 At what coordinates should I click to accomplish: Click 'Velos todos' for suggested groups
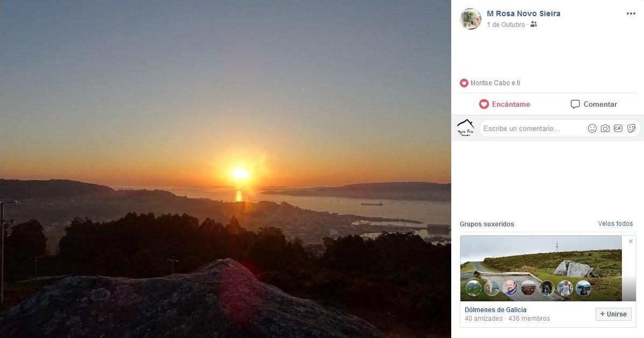(615, 224)
